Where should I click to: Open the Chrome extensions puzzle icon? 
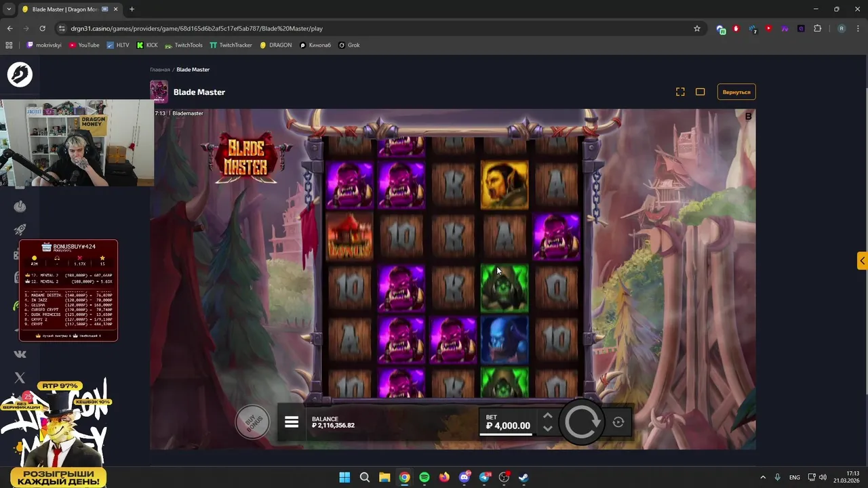(x=817, y=28)
